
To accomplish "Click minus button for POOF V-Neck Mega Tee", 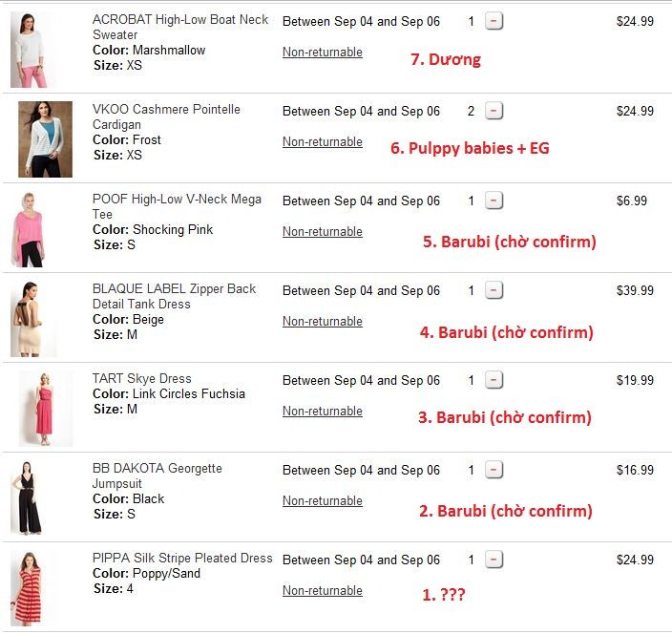I will coord(493,201).
